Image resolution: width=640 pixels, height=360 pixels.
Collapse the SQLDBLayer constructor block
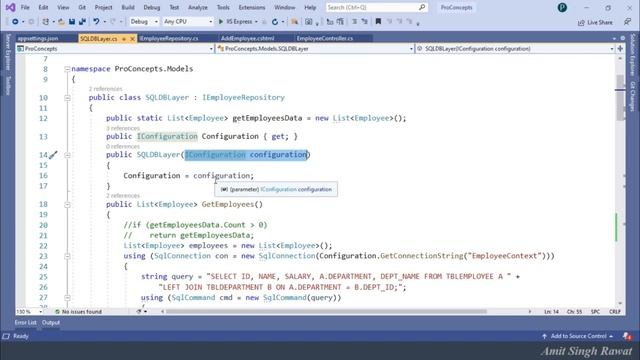67,155
